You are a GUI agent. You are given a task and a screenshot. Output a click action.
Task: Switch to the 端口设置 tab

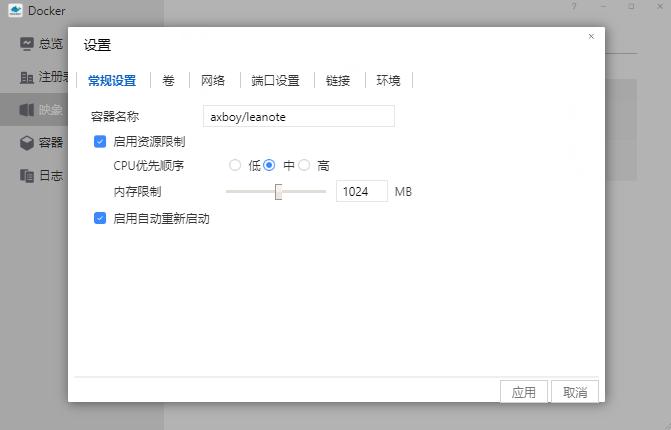click(x=276, y=80)
